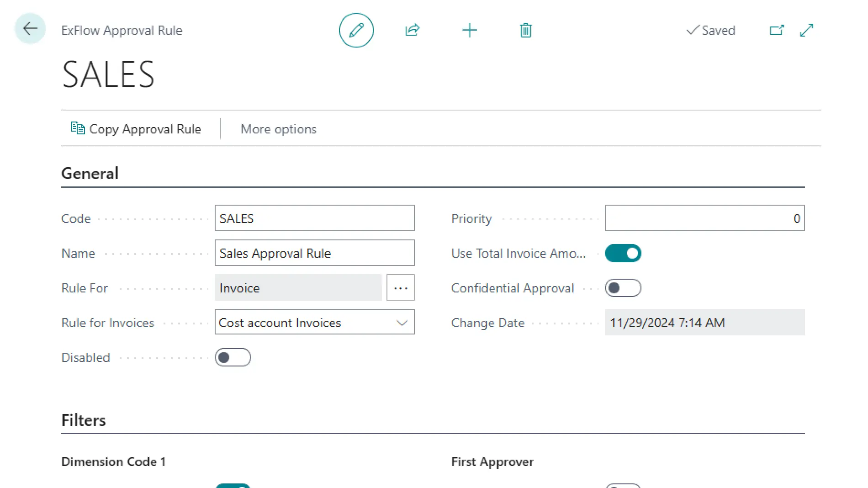Click into the Code field
The width and height of the screenshot is (868, 488).
[x=315, y=218]
